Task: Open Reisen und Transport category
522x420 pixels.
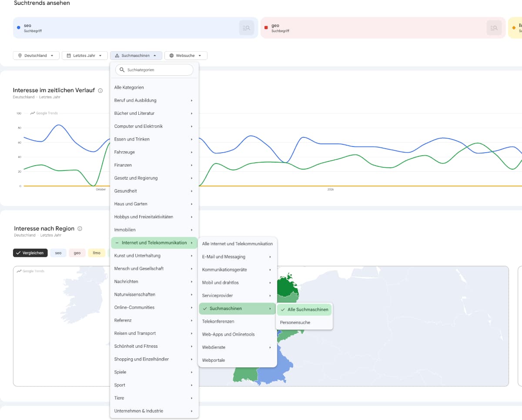Action: (154, 333)
